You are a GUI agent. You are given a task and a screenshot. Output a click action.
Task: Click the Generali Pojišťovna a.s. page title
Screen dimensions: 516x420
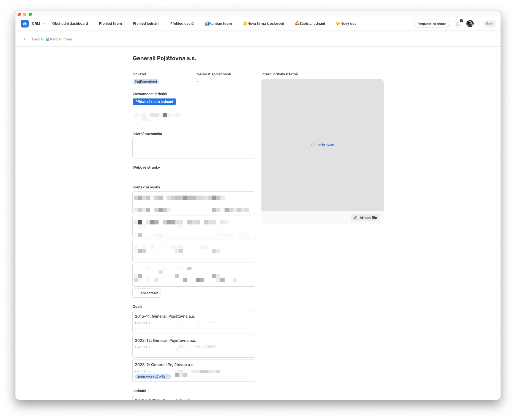pos(164,58)
